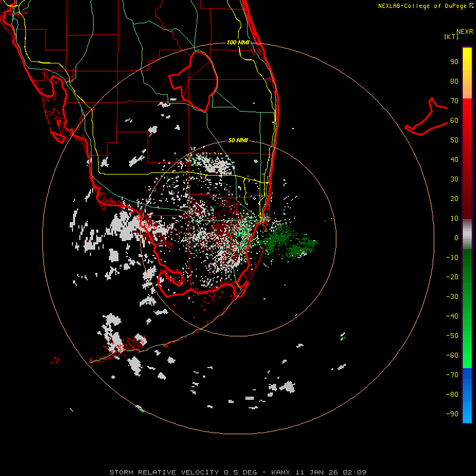Click the KAMX station identifier
Screen dimensions: 476x476
pyautogui.click(x=281, y=472)
